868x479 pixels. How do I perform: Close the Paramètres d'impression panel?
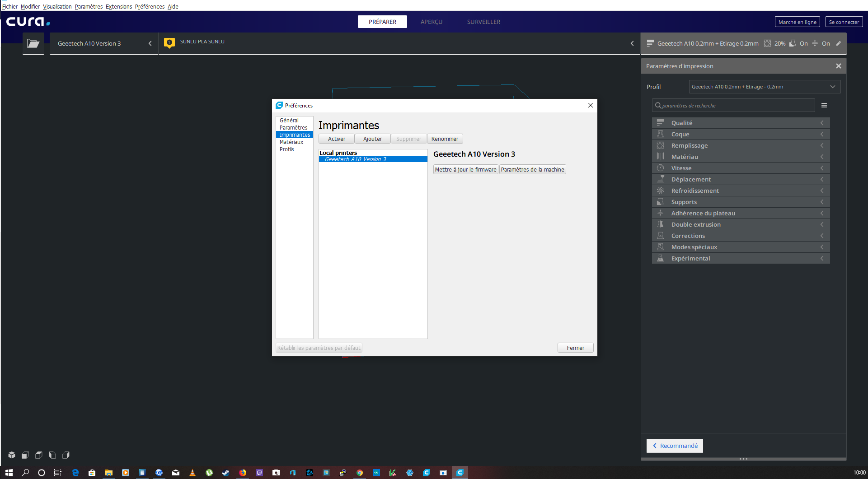tap(839, 66)
